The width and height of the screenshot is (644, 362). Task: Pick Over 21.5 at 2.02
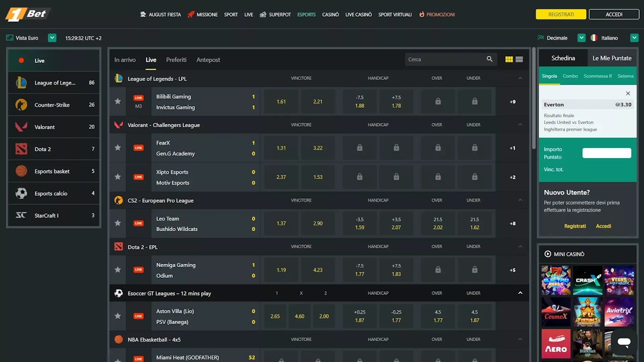point(438,223)
